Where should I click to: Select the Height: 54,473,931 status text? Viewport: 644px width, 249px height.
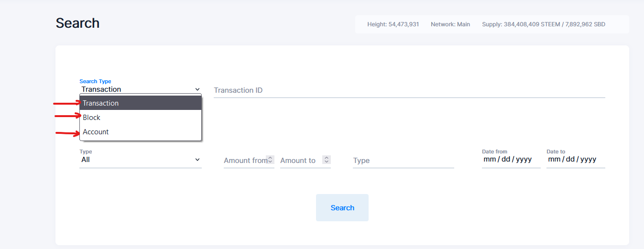[x=393, y=24]
